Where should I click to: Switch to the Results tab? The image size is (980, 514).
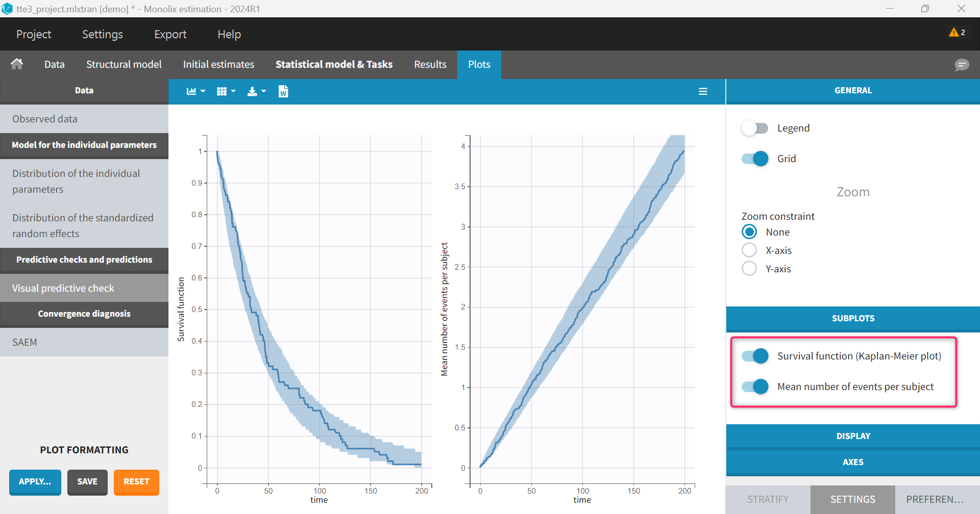[430, 64]
